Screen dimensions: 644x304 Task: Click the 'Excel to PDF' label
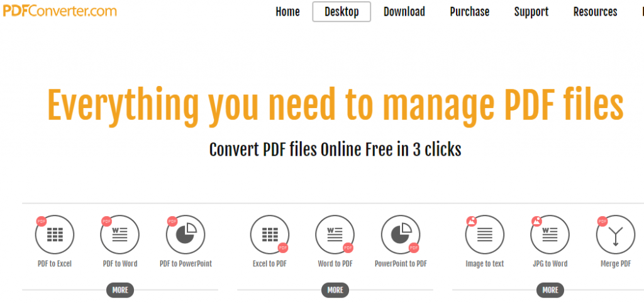270,264
